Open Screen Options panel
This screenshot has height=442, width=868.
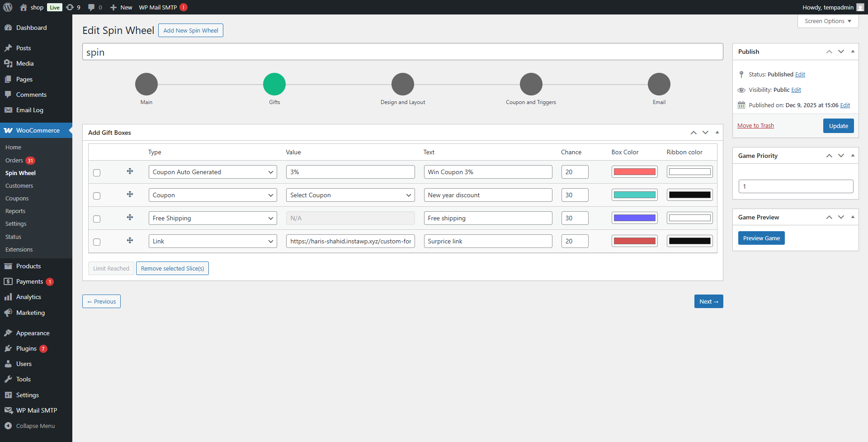(827, 21)
